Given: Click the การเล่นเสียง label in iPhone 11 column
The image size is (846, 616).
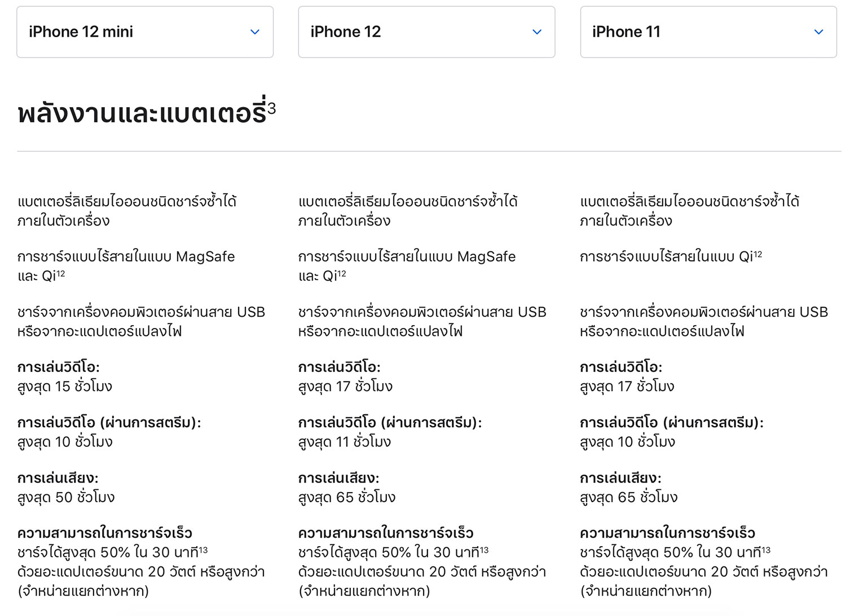Looking at the screenshot, I should (620, 478).
